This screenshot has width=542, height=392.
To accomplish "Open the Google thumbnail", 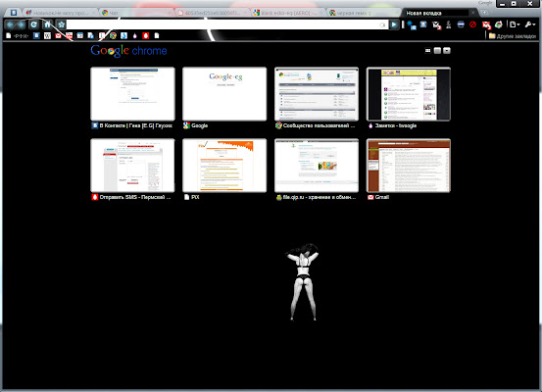I will click(224, 94).
